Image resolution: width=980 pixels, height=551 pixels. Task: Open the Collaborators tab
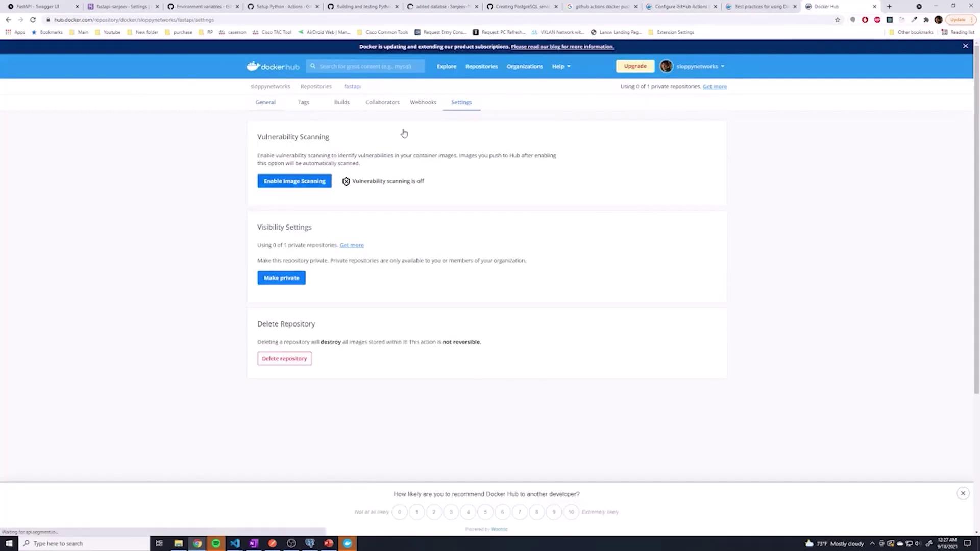click(382, 102)
